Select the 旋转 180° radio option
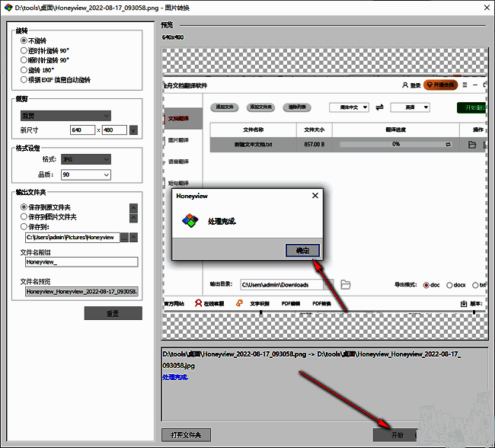 [24, 69]
